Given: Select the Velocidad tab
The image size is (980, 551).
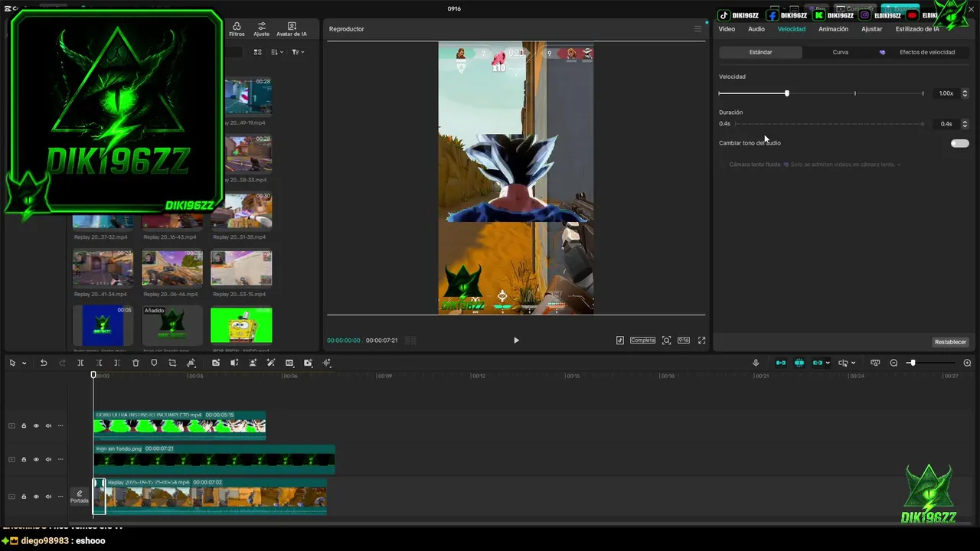Looking at the screenshot, I should pos(792,29).
